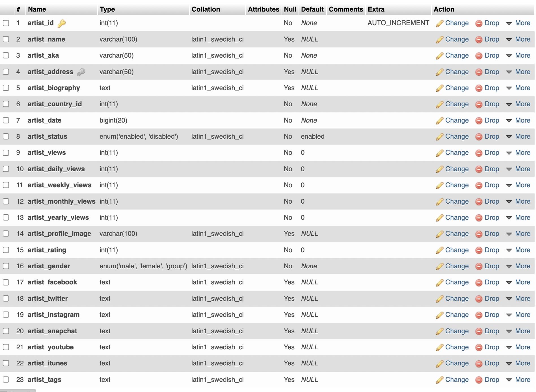
Task: Select checkbox for artist_profile_image
Action: point(6,234)
